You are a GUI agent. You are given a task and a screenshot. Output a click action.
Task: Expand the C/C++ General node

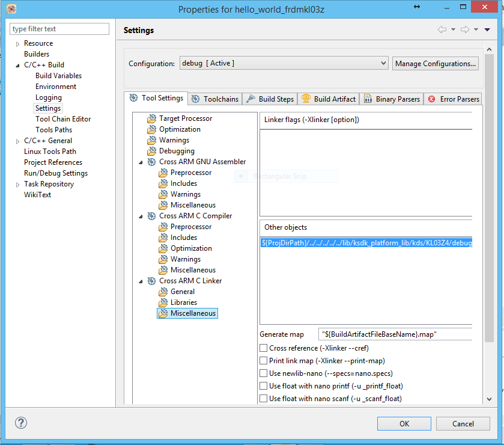pos(17,141)
